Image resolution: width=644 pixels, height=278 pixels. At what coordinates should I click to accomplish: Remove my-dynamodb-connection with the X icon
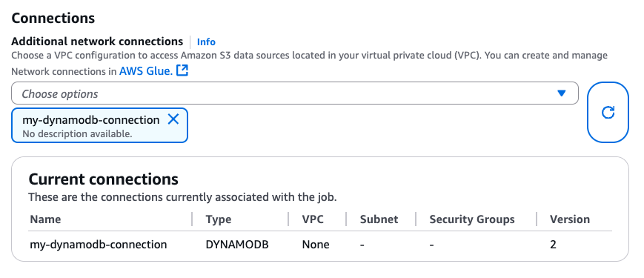173,119
